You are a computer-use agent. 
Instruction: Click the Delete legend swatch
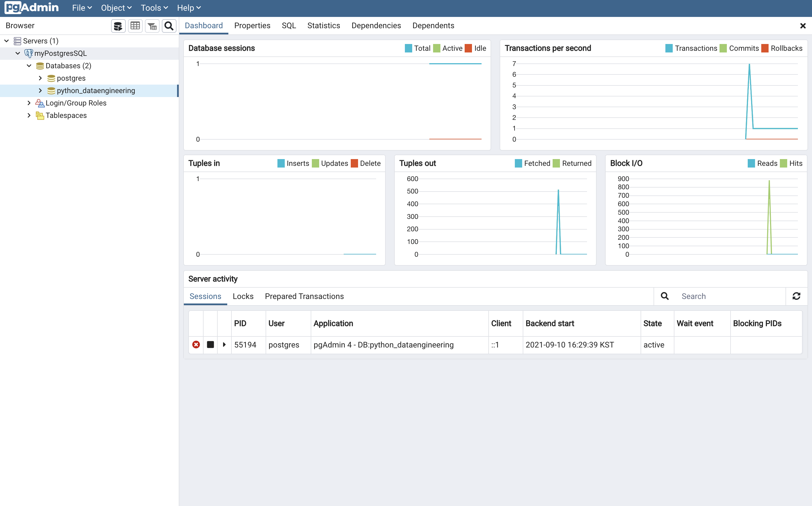click(x=354, y=163)
